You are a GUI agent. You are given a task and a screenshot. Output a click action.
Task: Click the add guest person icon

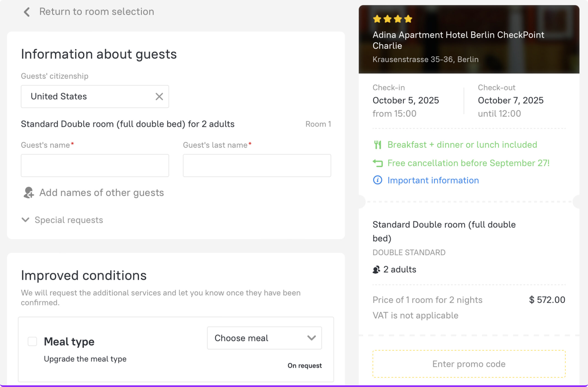coord(29,193)
